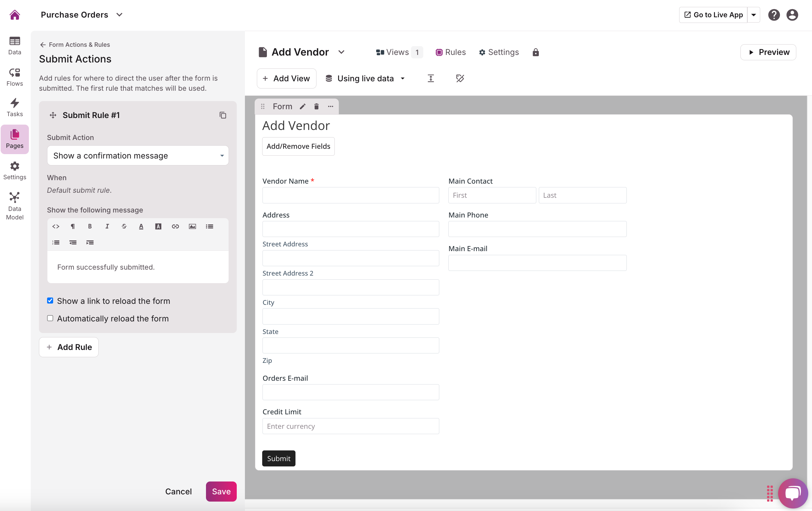The image size is (812, 511).
Task: Click the Add View button
Action: (286, 78)
